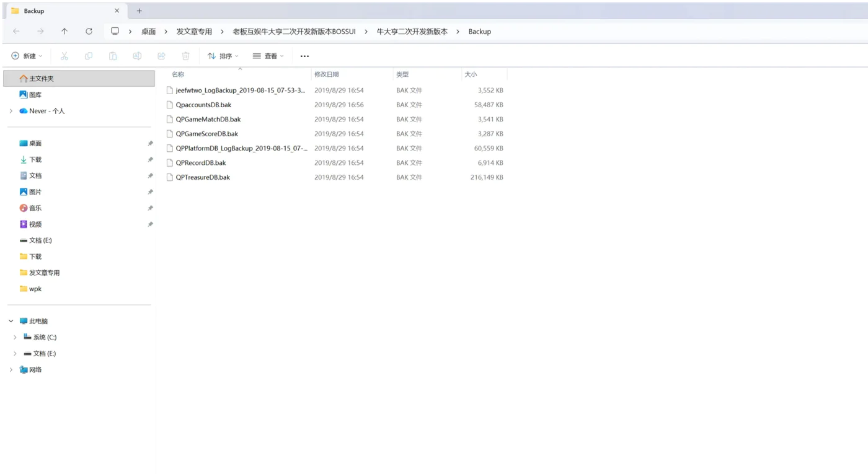Open a new tab with plus button
Screen dimensions: 868x474
tap(139, 11)
